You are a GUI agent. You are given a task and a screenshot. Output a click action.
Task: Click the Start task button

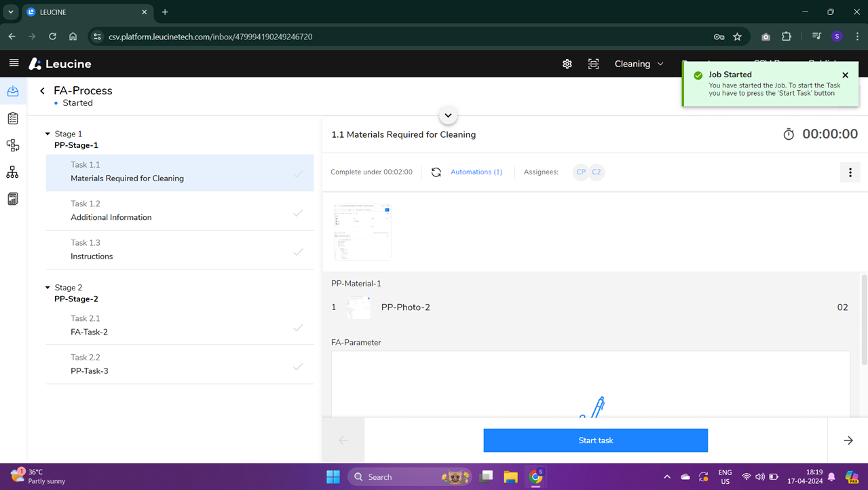click(596, 440)
